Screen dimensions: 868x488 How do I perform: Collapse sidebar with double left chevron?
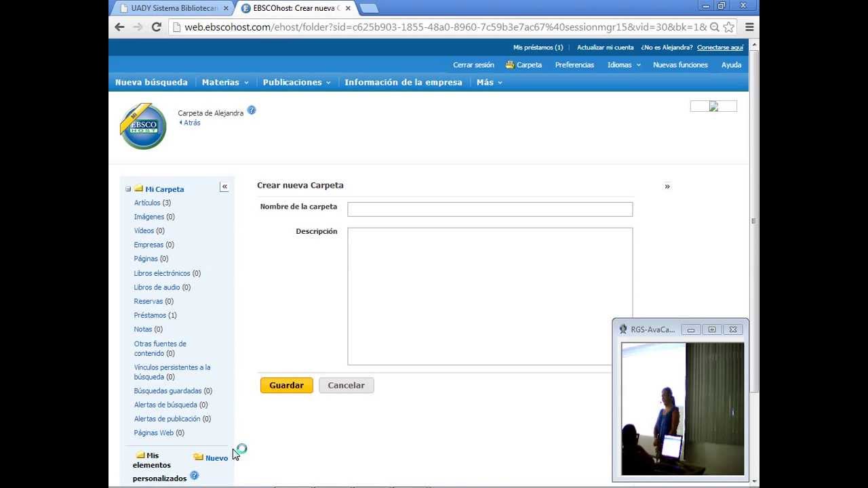pyautogui.click(x=224, y=186)
